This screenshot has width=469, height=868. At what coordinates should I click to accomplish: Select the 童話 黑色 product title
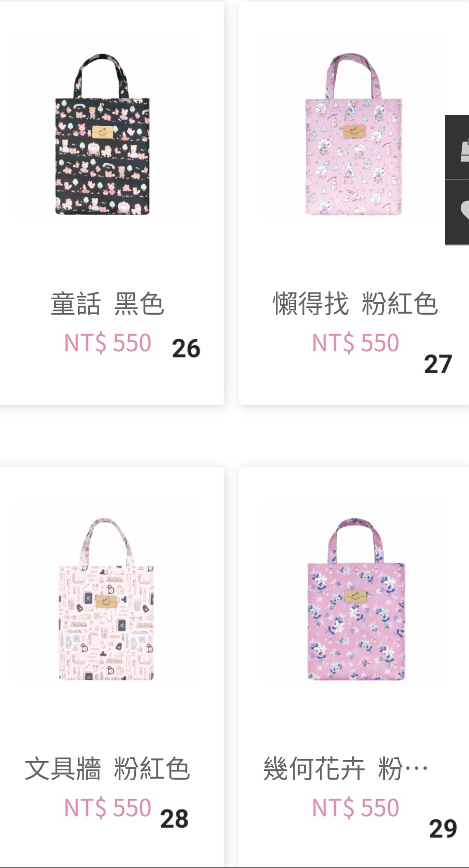[x=107, y=304]
